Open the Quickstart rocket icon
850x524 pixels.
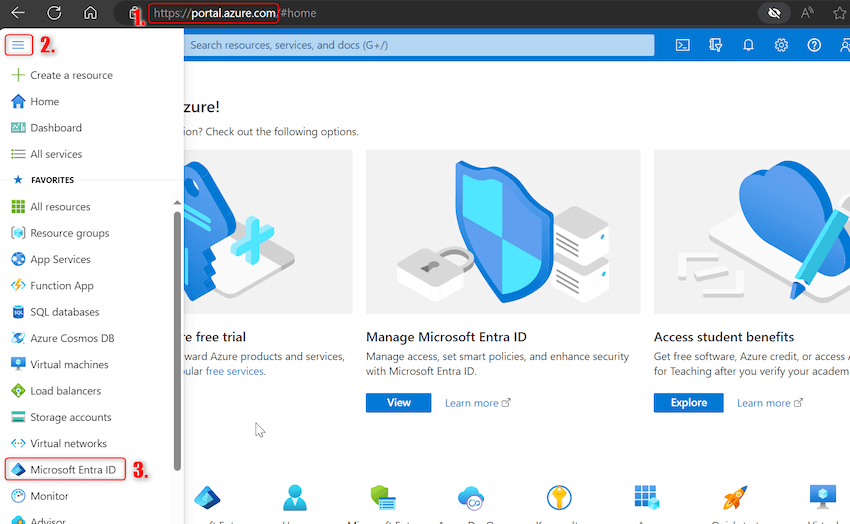point(735,497)
